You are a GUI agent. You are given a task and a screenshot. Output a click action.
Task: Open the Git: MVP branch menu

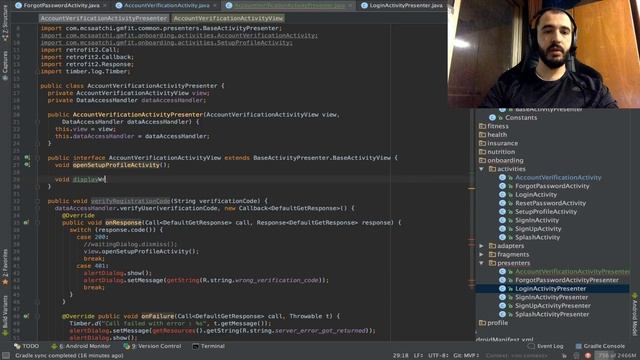466,356
